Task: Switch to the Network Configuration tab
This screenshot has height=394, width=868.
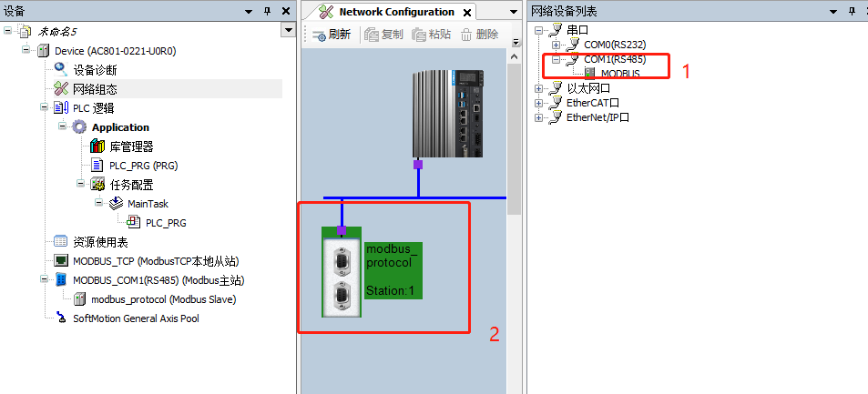Action: (395, 12)
